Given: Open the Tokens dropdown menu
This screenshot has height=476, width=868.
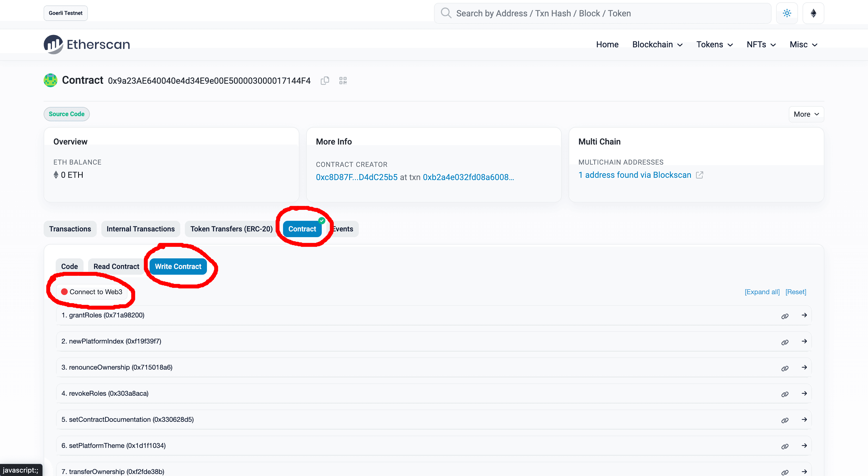Looking at the screenshot, I should [x=714, y=44].
